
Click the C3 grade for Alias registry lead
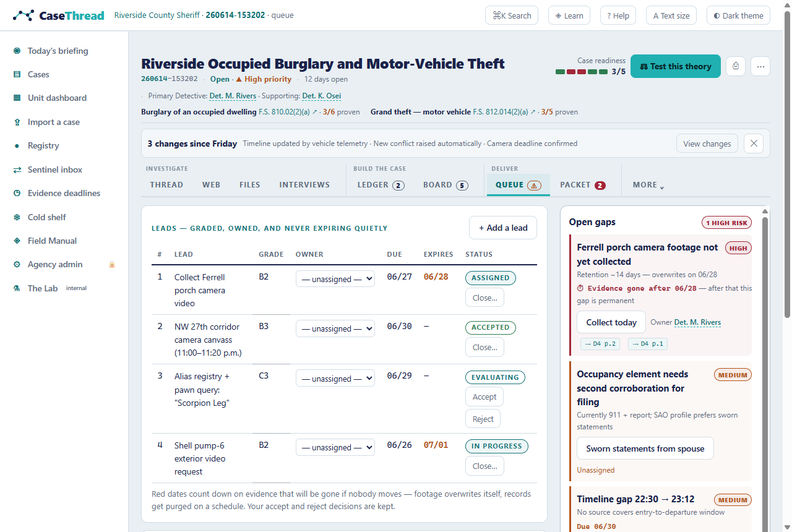point(264,375)
